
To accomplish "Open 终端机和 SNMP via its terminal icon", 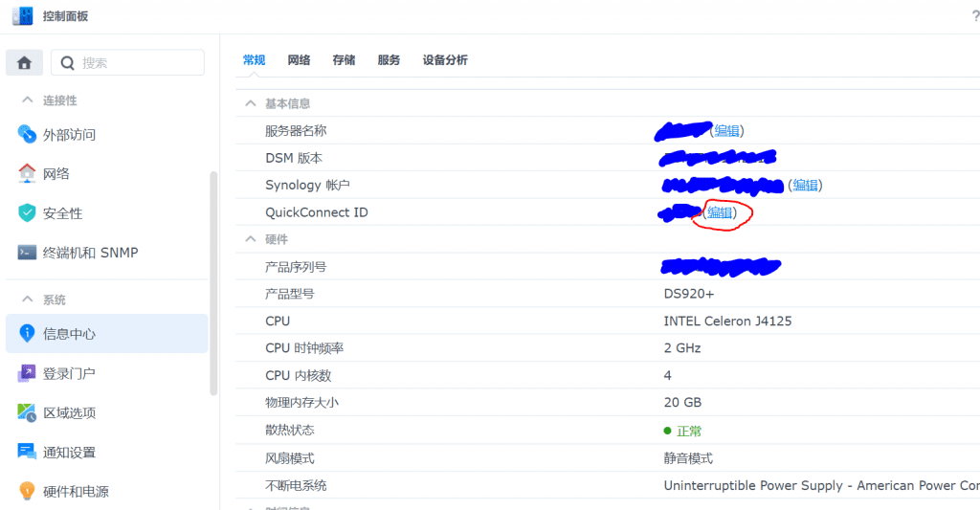I will point(27,253).
